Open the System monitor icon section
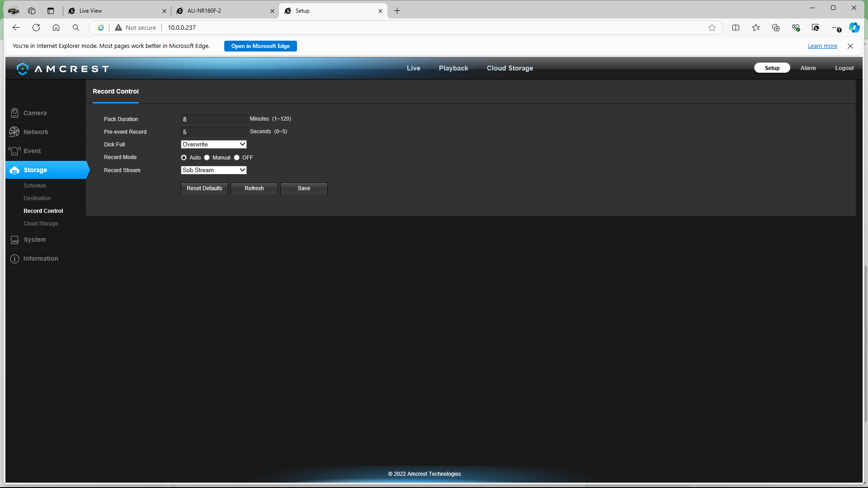This screenshot has width=868, height=488. pyautogui.click(x=14, y=239)
